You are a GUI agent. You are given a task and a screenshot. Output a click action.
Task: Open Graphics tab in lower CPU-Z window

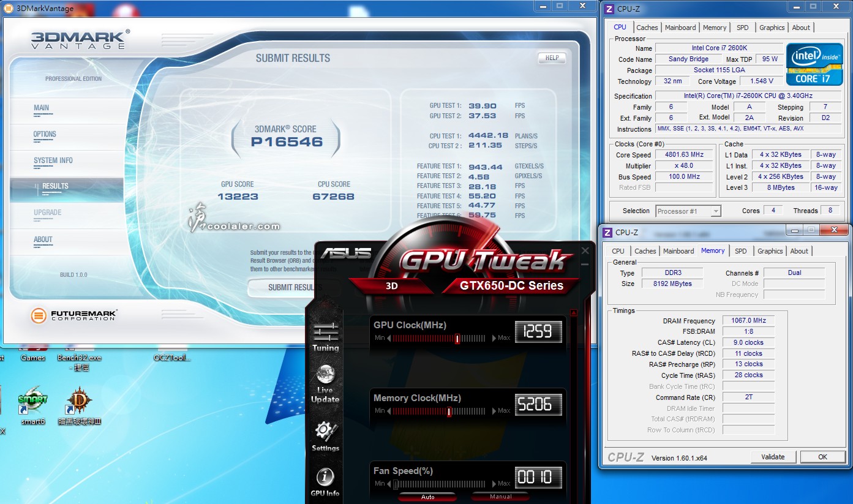pyautogui.click(x=770, y=251)
